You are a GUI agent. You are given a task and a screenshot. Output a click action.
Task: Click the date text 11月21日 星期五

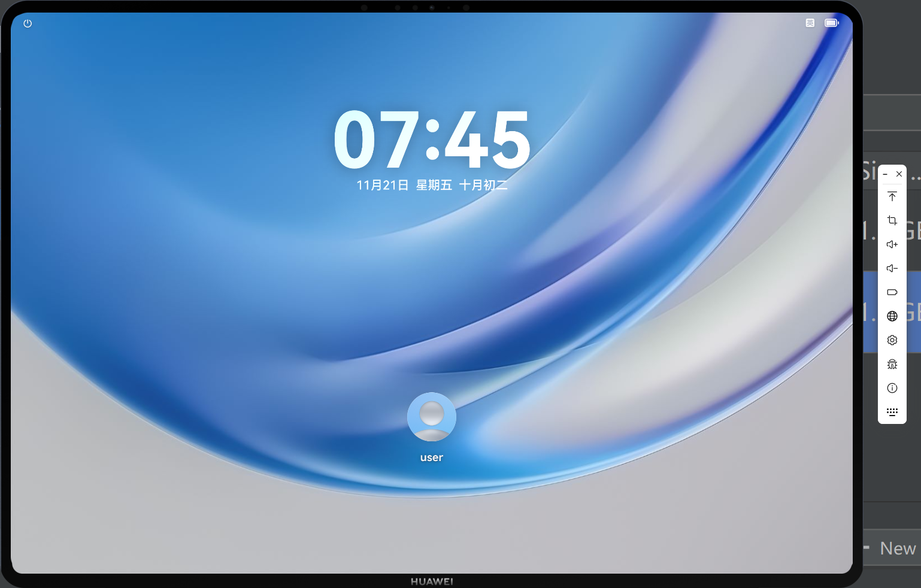coord(404,186)
